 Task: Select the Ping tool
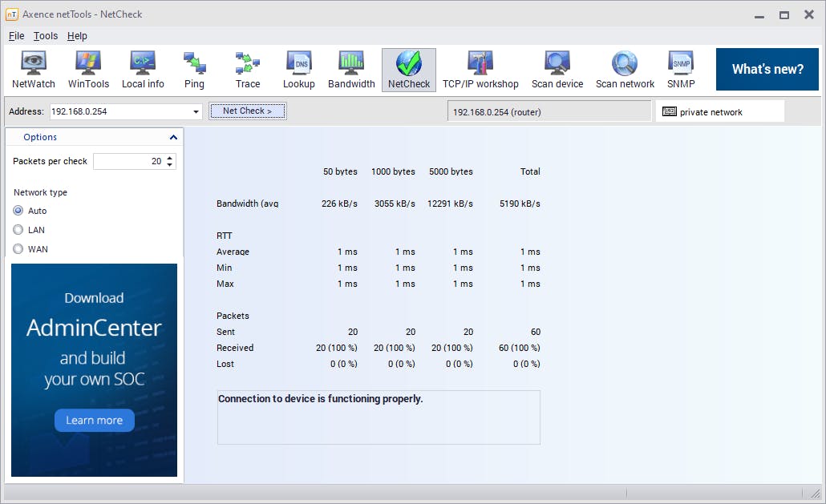click(x=194, y=70)
